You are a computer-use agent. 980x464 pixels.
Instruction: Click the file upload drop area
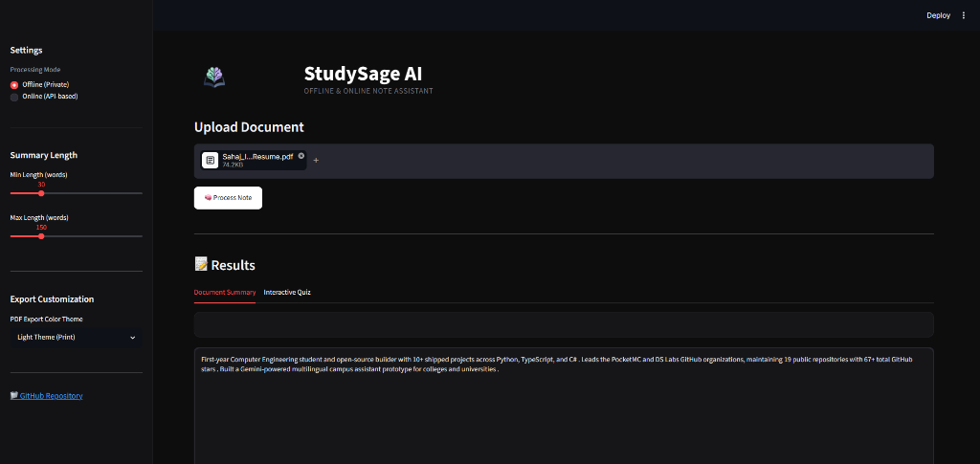click(564, 161)
